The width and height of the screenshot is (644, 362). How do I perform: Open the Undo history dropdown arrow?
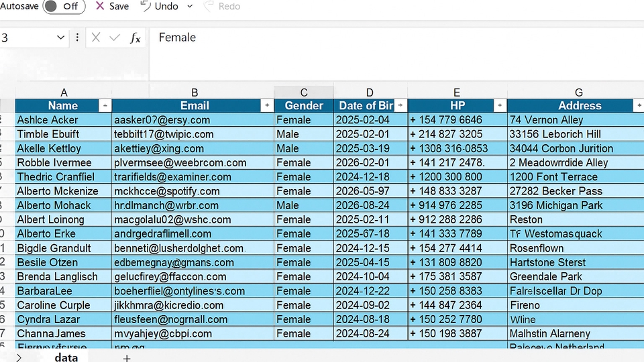click(x=190, y=7)
